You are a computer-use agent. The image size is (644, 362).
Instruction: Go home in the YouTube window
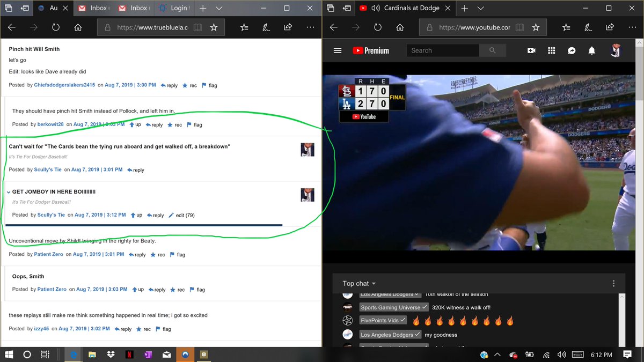click(400, 27)
